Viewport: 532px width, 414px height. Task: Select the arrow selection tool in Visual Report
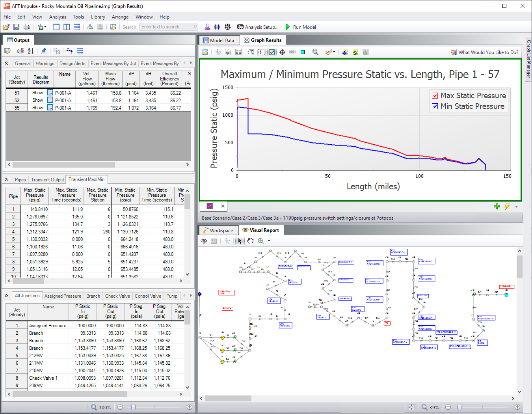[240, 241]
